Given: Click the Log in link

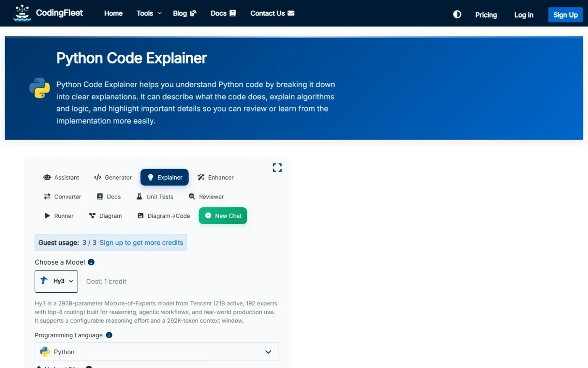Looking at the screenshot, I should tap(524, 15).
